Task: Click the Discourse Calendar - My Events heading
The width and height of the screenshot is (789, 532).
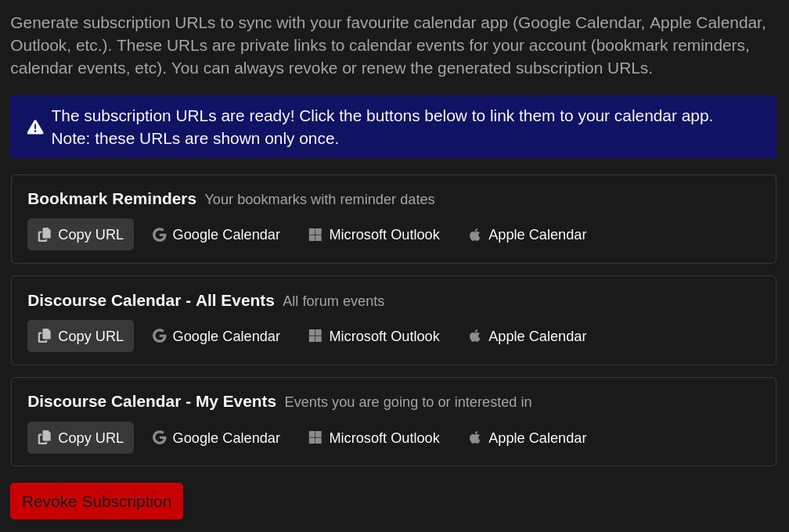Action: (x=152, y=401)
